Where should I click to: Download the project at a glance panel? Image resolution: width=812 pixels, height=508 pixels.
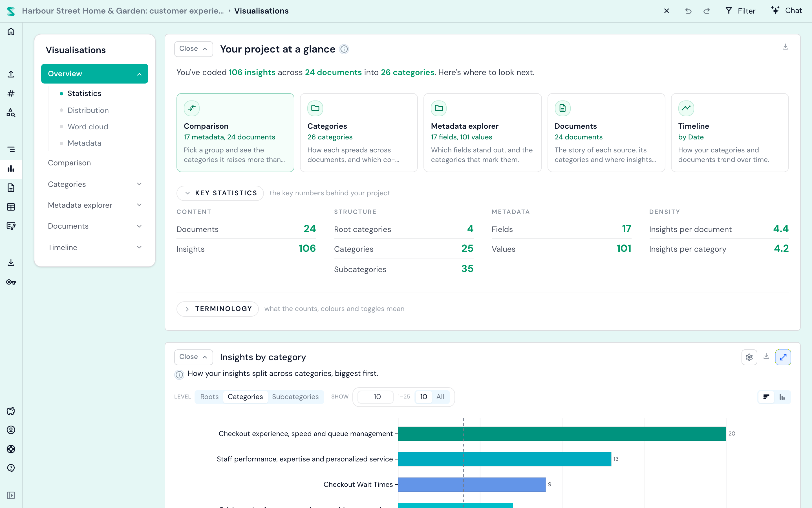coord(785,47)
